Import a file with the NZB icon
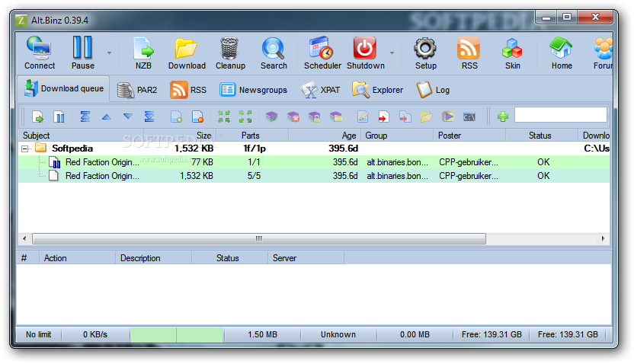 143,53
